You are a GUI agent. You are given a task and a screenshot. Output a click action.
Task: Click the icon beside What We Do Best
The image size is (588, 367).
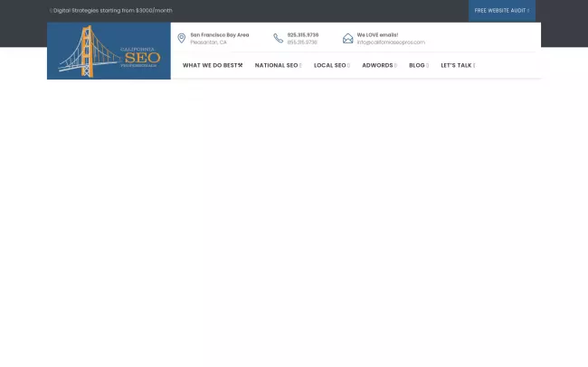(x=241, y=65)
